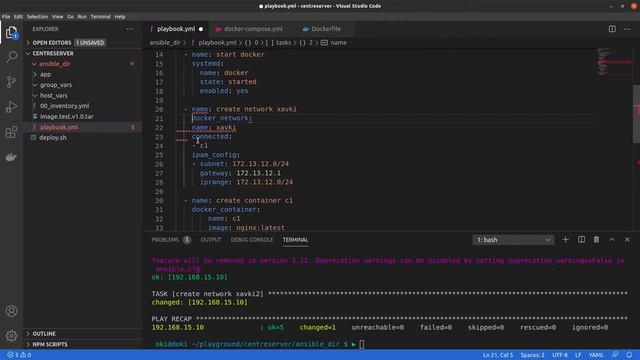Screen dimensions: 640x360
Task: Open the Run menu
Action: [82, 17]
